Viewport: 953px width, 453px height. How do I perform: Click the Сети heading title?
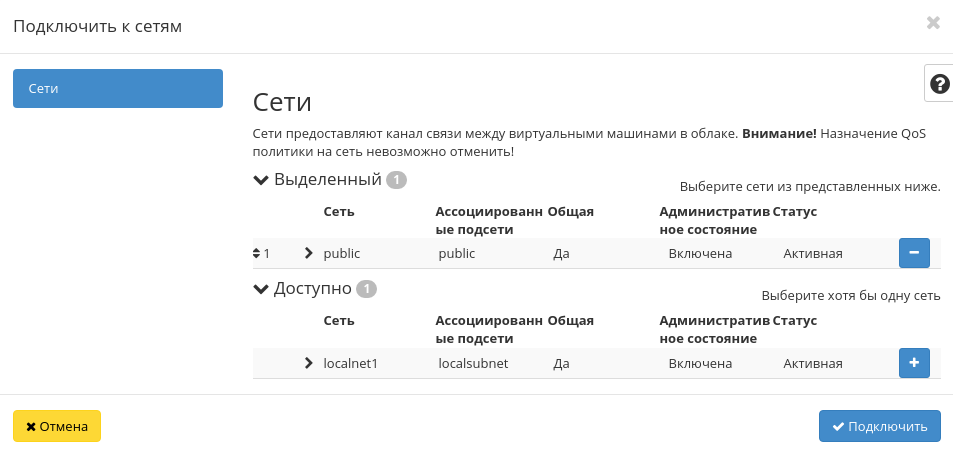[282, 102]
